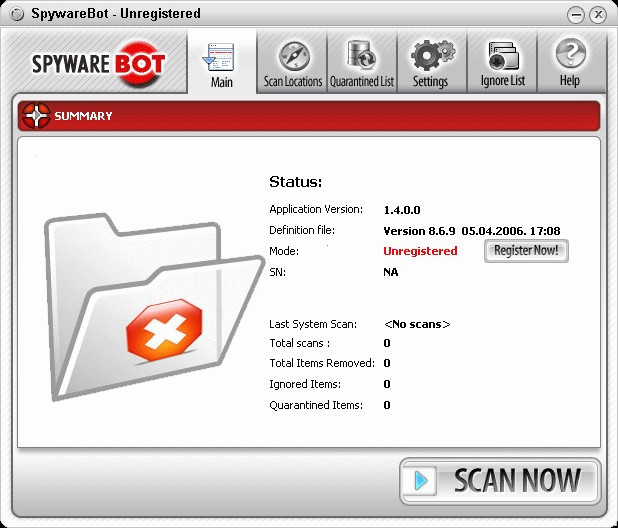Click the Scan Locations compass icon
Image resolution: width=618 pixels, height=528 pixels.
(x=294, y=56)
